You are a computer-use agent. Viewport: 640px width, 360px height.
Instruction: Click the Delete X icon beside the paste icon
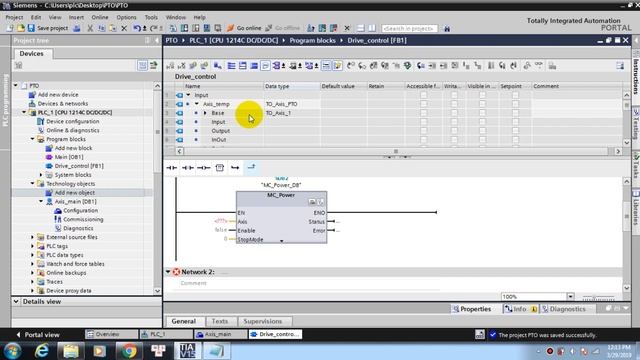124,28
